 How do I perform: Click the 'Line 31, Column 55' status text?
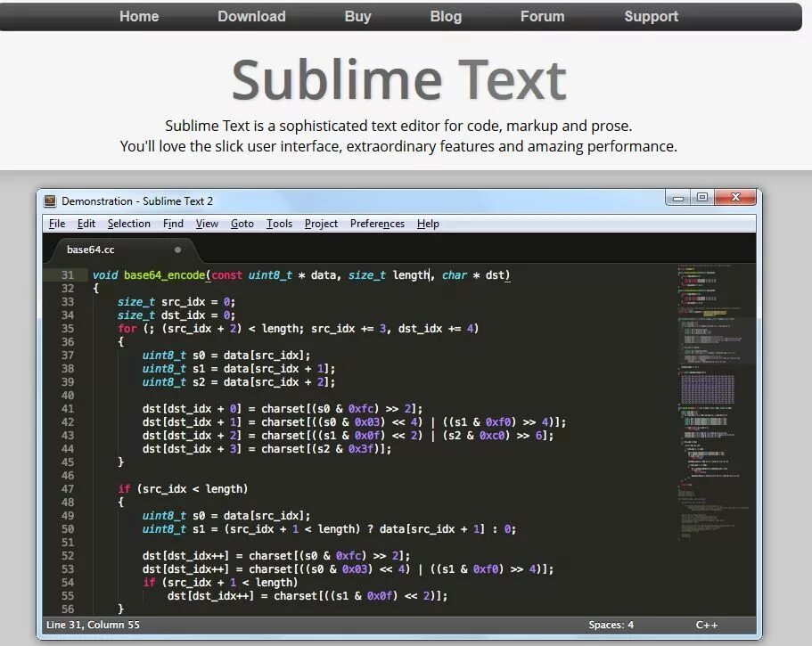pos(93,625)
